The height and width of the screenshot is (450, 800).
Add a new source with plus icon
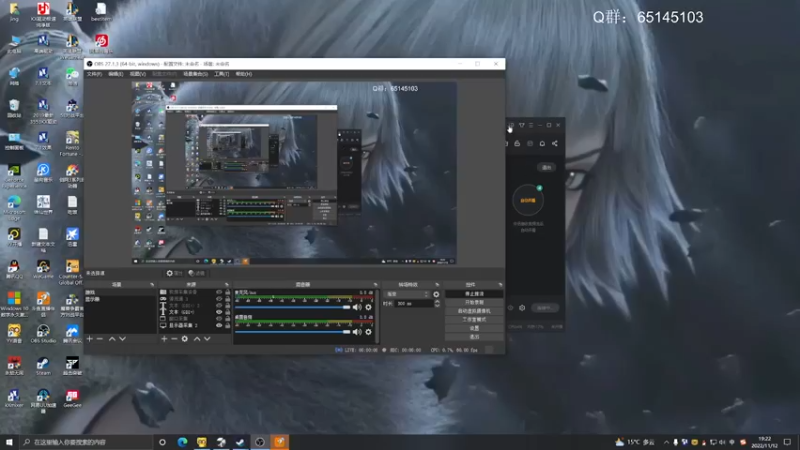(x=164, y=339)
